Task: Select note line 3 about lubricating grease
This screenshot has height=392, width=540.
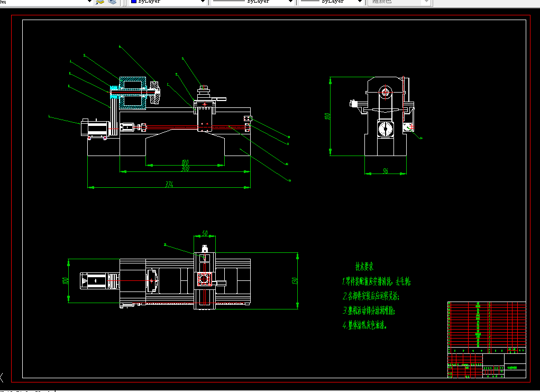Action: click(369, 311)
